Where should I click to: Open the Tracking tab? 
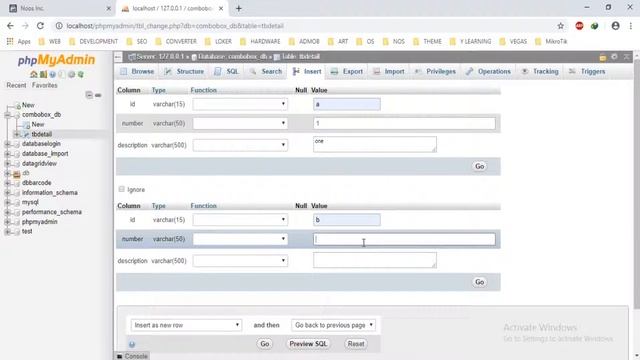(x=540, y=71)
